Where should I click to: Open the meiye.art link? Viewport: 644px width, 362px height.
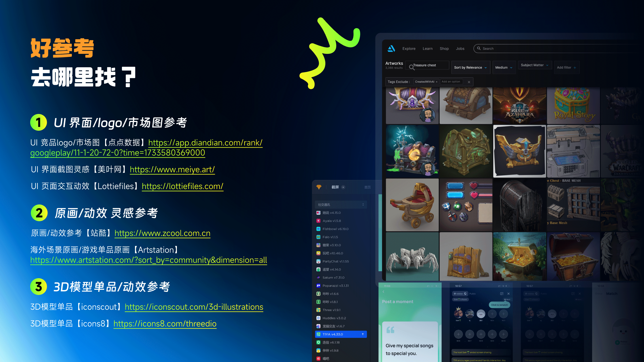pyautogui.click(x=172, y=169)
